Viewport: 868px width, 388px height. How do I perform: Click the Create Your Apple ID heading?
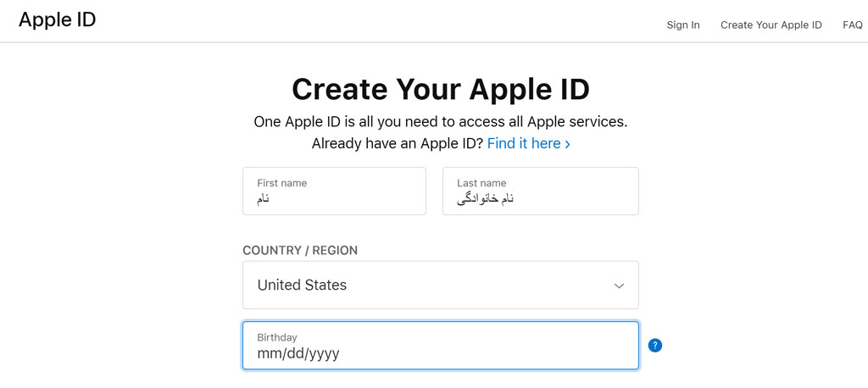(441, 90)
